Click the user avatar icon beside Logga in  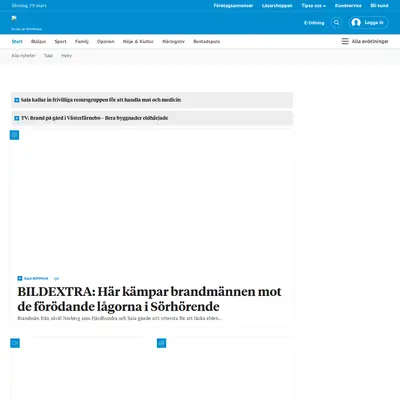pos(356,23)
